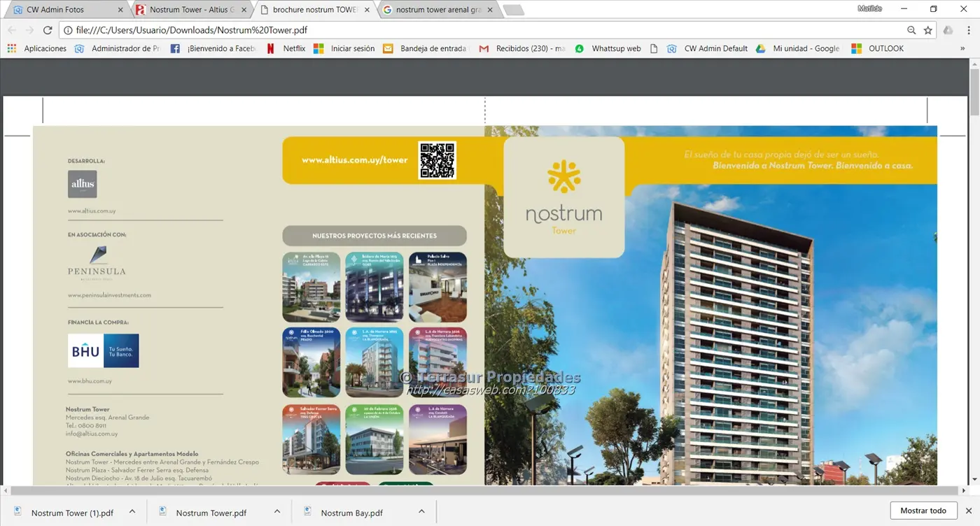Click the info@altius.com.uy email text
Image resolution: width=980 pixels, height=526 pixels.
click(92, 434)
